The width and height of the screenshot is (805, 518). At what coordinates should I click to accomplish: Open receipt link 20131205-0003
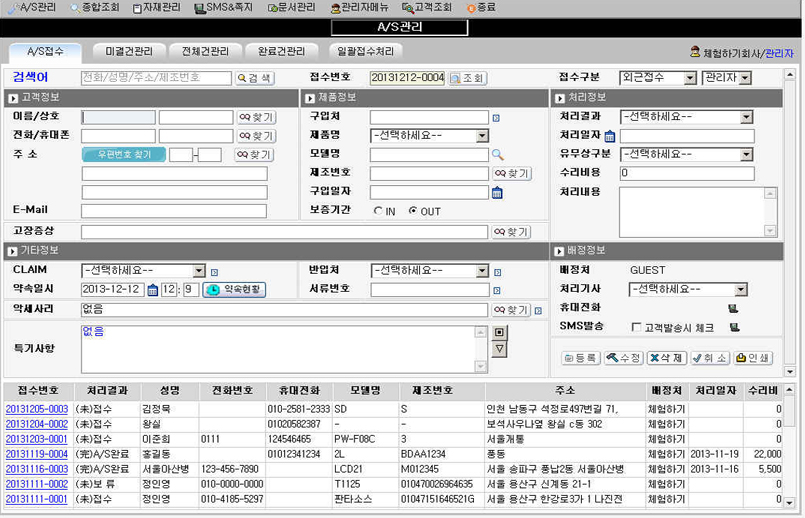[x=37, y=409]
